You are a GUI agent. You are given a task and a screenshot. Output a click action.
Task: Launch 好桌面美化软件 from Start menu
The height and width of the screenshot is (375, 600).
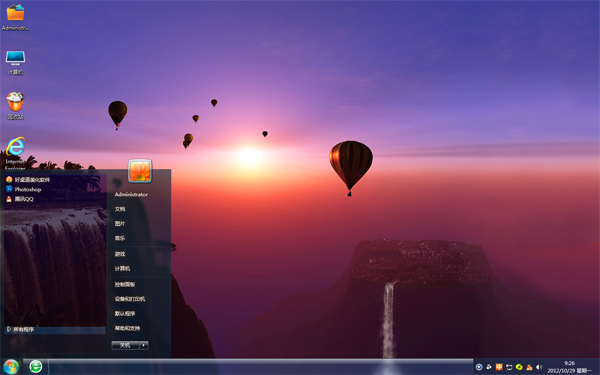coord(28,179)
